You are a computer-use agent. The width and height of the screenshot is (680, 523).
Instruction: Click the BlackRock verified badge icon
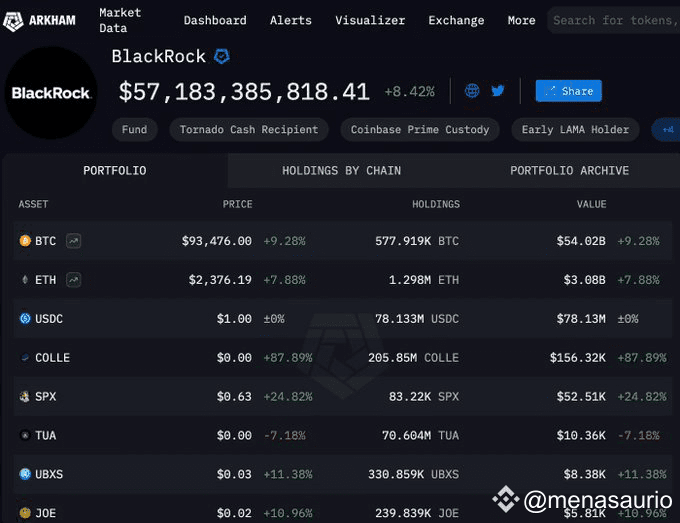223,57
